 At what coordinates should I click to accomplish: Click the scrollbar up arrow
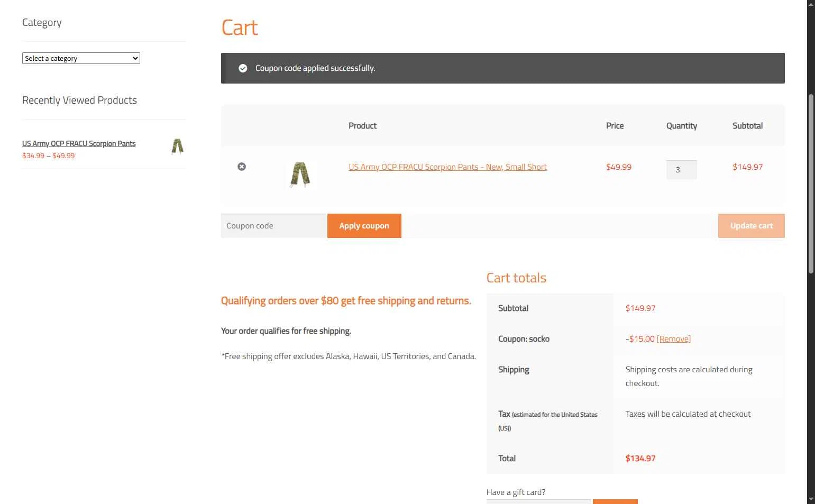pyautogui.click(x=811, y=4)
